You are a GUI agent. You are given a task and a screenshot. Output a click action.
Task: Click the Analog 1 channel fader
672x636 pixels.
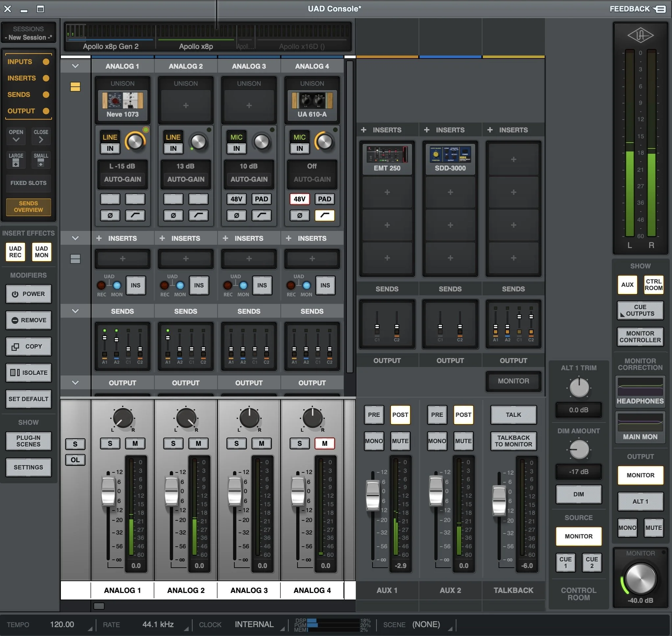(108, 491)
